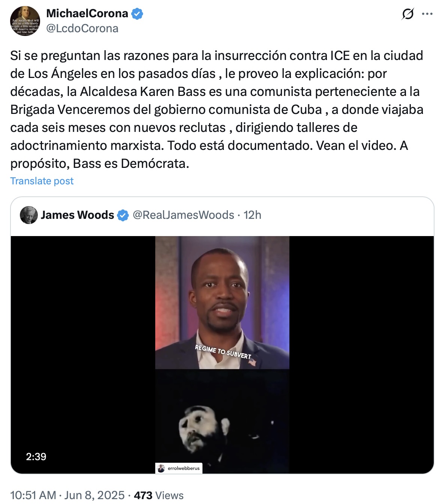Click the James Woods display name
This screenshot has width=445, height=504.
pyautogui.click(x=77, y=215)
